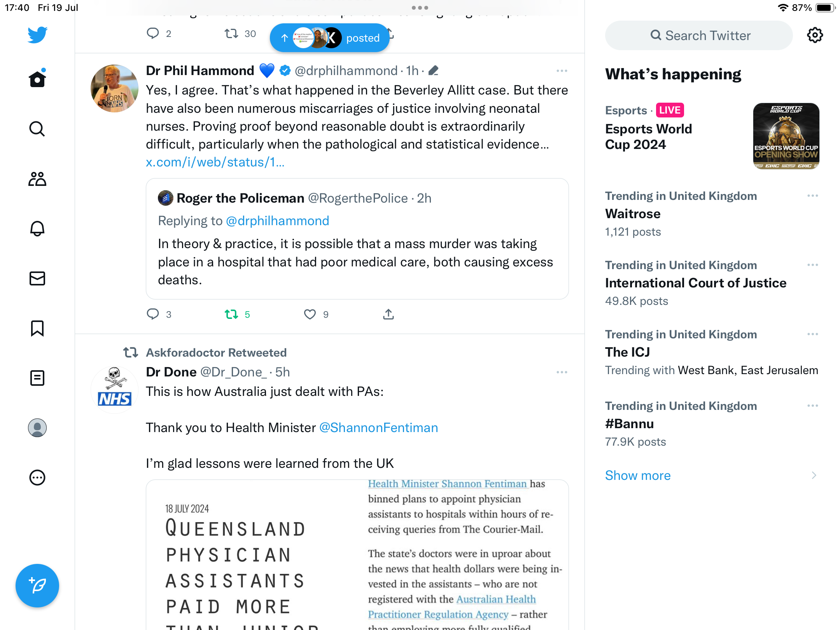Open the Twitter bird home logo

37,35
